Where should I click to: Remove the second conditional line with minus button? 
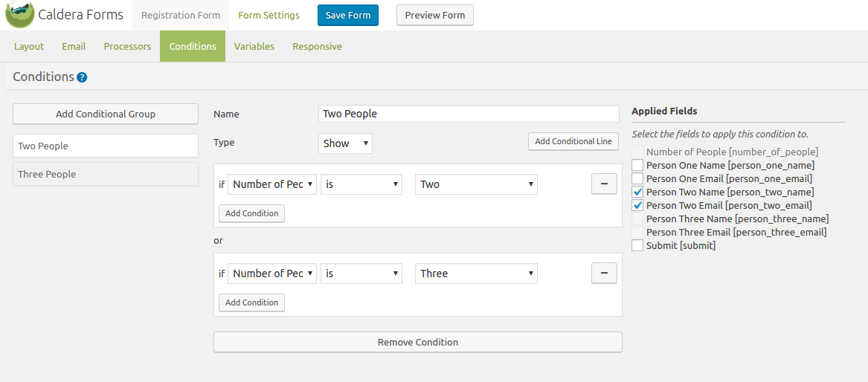coord(604,273)
